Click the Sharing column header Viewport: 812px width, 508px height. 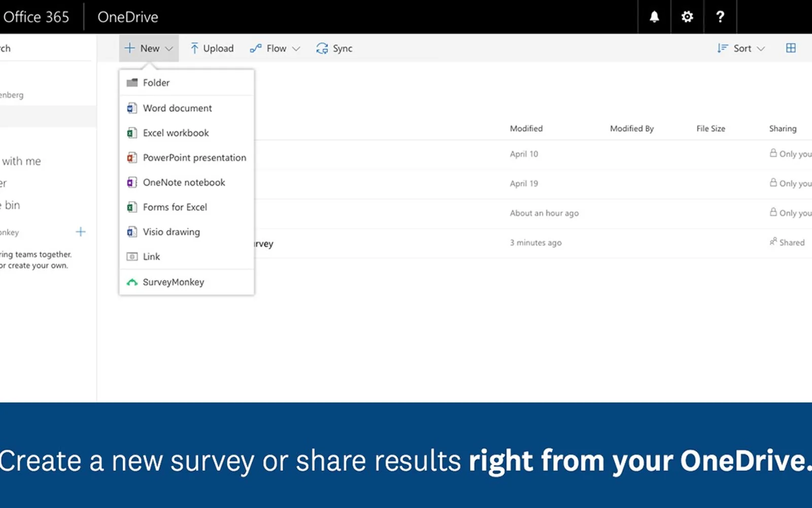point(783,129)
